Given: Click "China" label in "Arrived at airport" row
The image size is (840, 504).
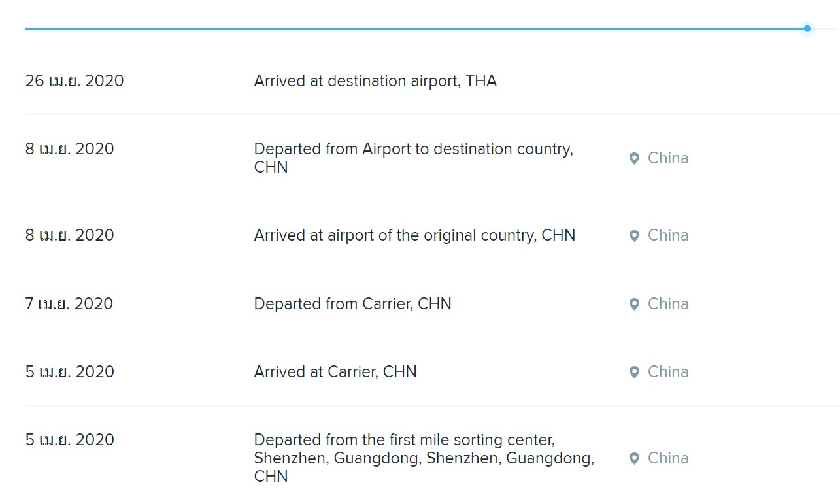Looking at the screenshot, I should tap(668, 235).
